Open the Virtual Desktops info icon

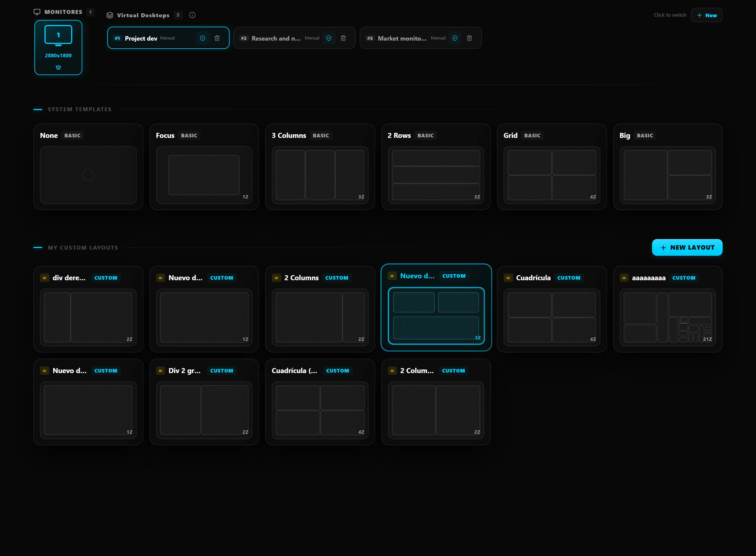pos(192,15)
